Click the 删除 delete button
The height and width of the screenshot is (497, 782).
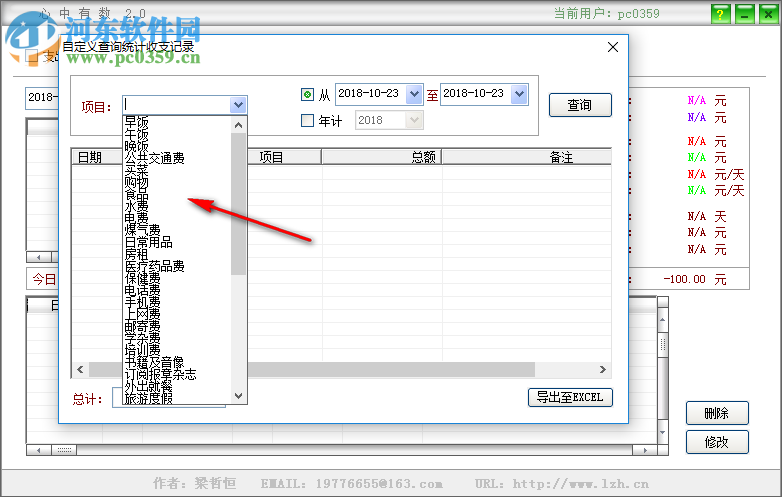point(717,413)
